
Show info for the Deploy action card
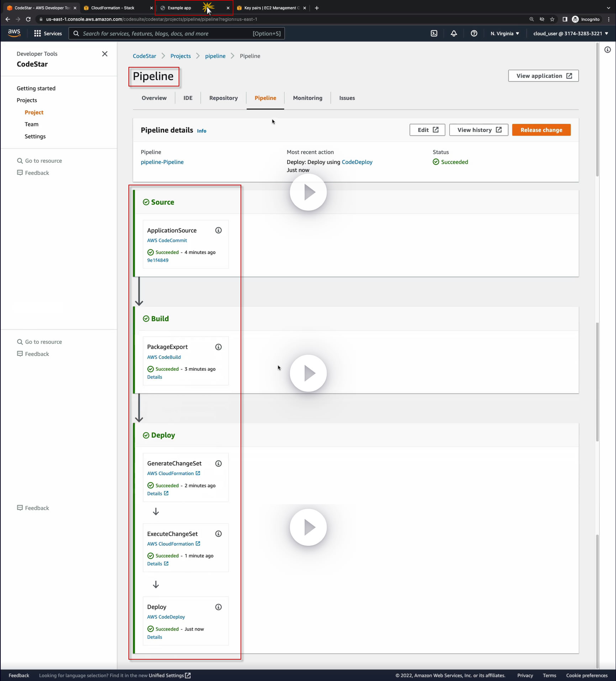point(219,607)
